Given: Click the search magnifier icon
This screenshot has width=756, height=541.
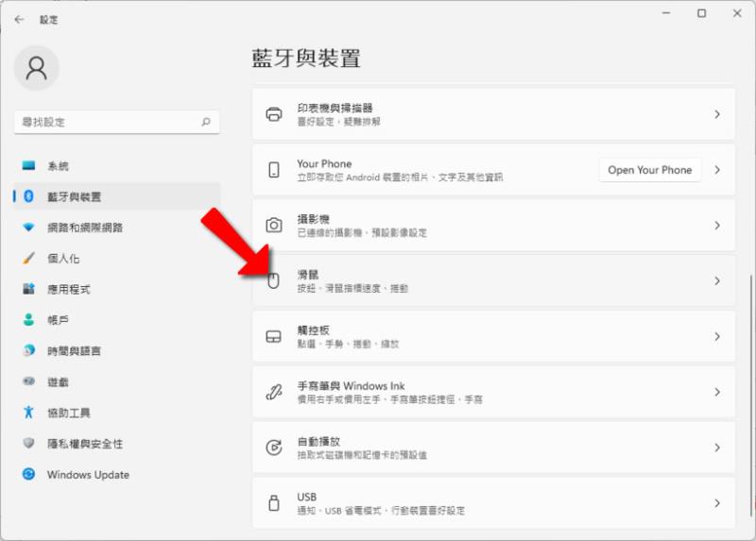Looking at the screenshot, I should point(206,122).
